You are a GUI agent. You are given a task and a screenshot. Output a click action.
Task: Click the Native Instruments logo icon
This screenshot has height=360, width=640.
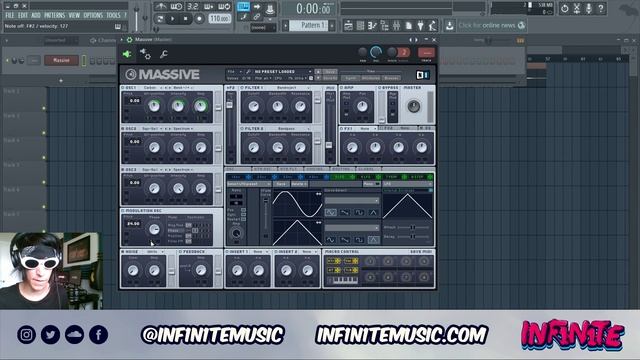click(422, 75)
